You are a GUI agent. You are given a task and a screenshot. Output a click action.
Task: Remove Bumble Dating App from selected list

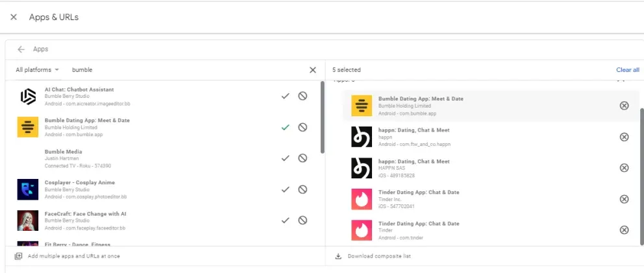pos(624,106)
